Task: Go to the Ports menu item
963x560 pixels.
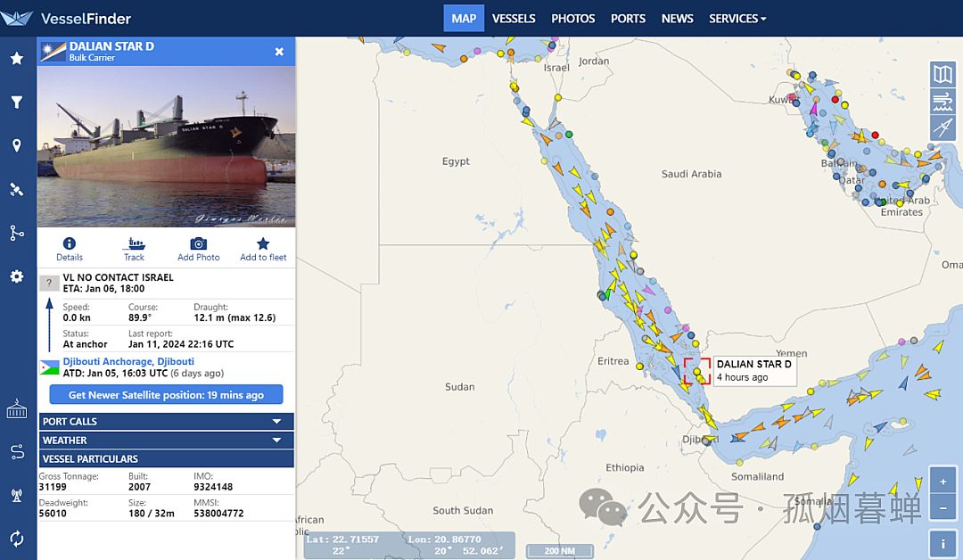Action: point(628,19)
